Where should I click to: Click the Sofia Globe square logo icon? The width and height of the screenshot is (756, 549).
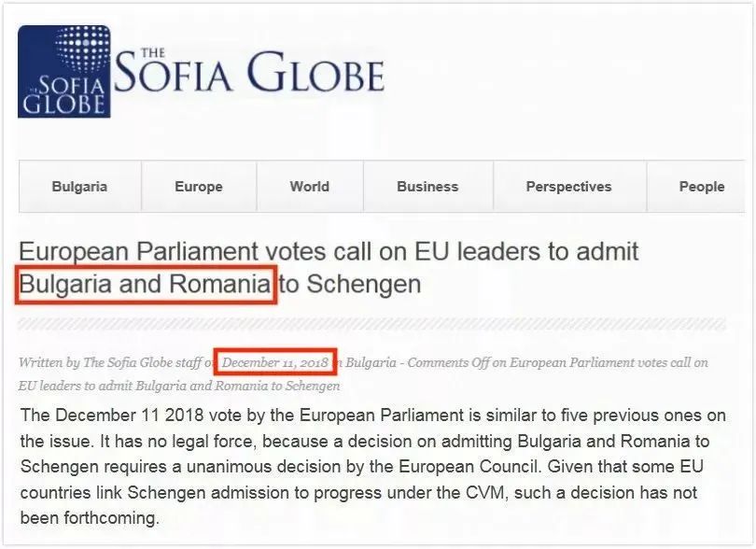63,72
